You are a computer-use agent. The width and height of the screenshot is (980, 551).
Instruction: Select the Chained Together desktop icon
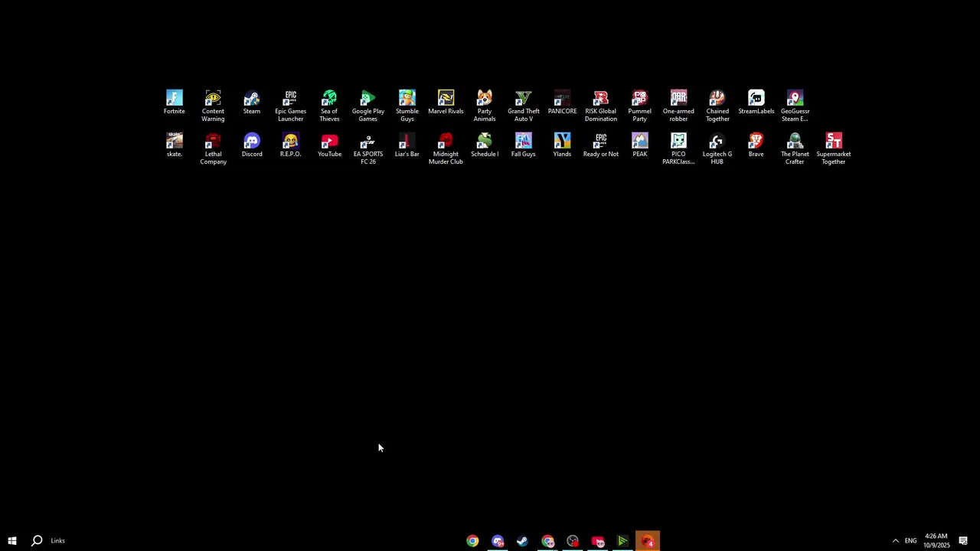coord(717,106)
